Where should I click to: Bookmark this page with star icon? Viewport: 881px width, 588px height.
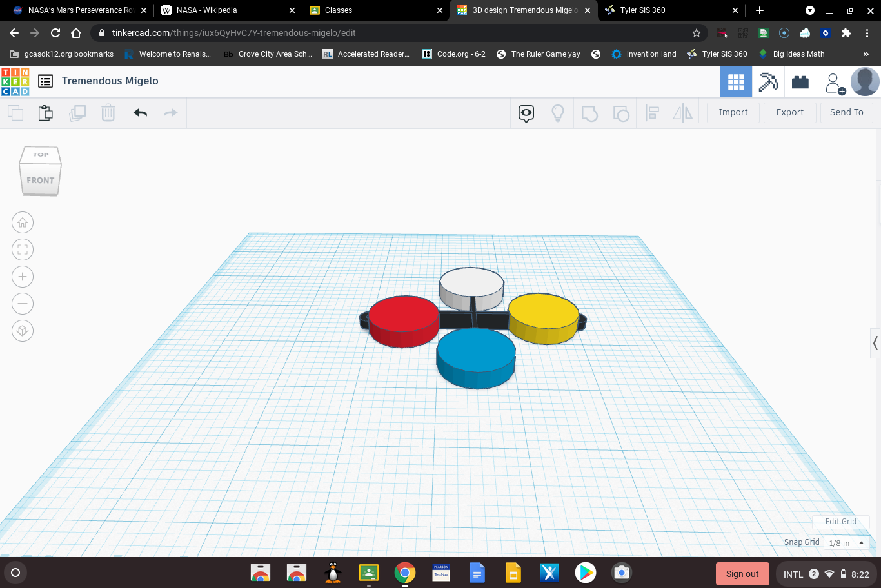(x=697, y=33)
